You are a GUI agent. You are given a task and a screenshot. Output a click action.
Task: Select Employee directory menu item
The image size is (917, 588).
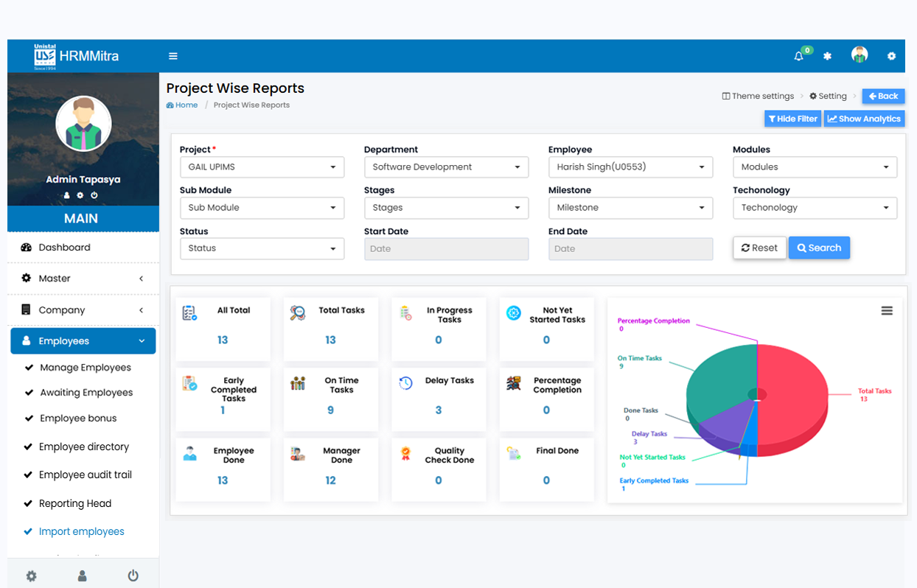[x=84, y=447]
